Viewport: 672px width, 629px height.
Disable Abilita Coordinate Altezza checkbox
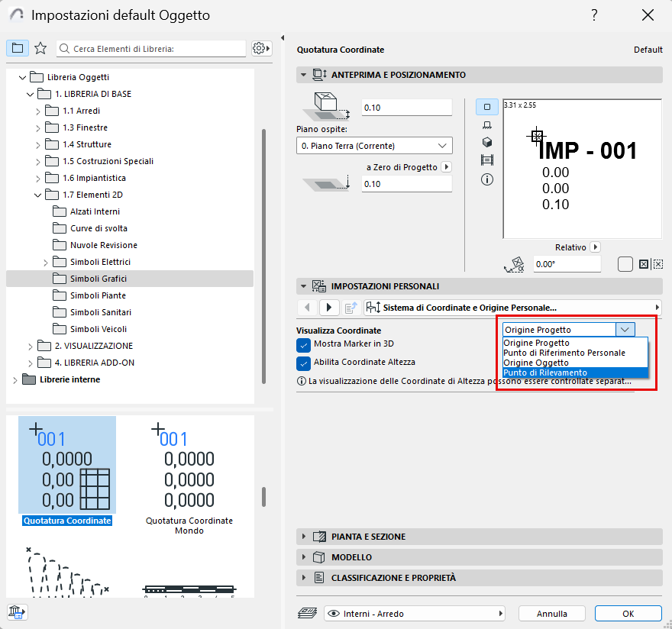303,363
